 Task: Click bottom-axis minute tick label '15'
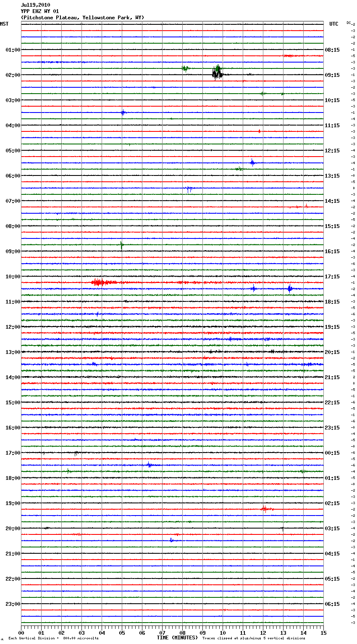(x=323, y=633)
